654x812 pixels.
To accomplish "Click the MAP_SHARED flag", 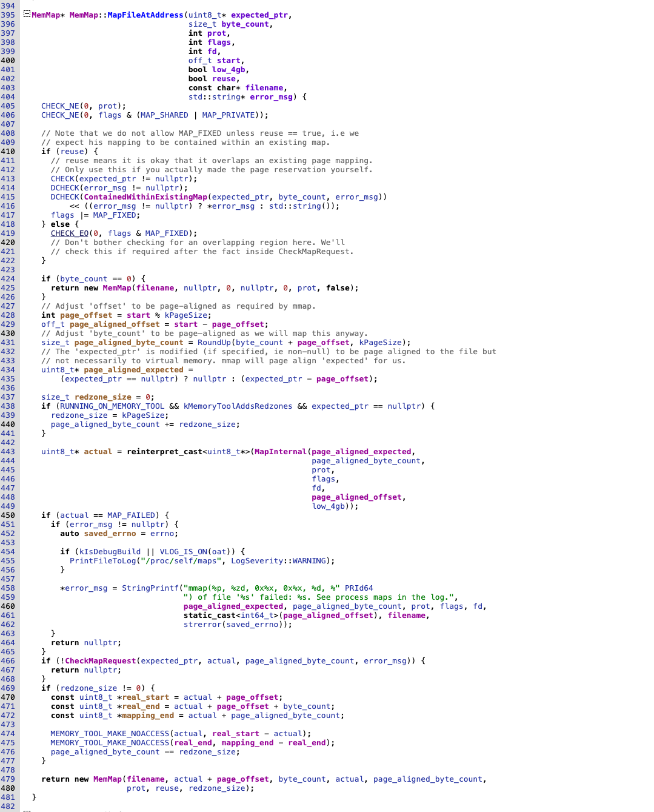I will [164, 115].
